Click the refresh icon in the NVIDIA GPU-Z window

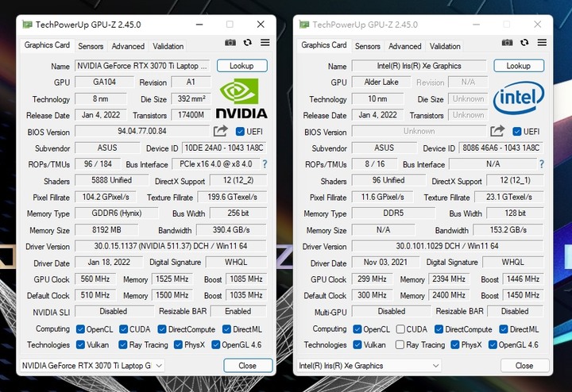[248, 43]
